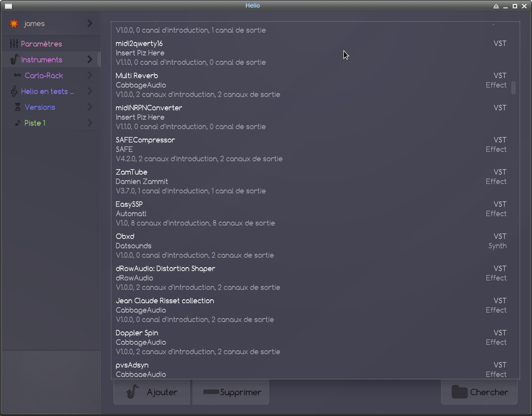Click the treble clef icon for Helio en tests

(14, 91)
